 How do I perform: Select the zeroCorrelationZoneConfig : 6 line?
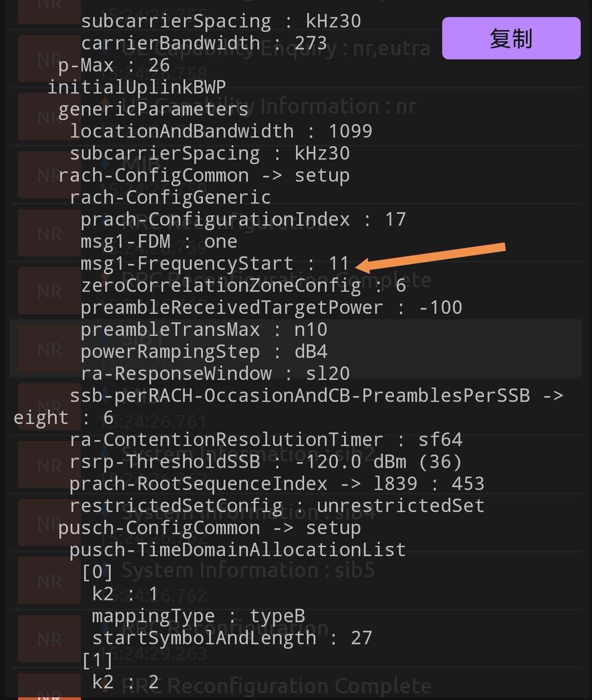click(243, 286)
